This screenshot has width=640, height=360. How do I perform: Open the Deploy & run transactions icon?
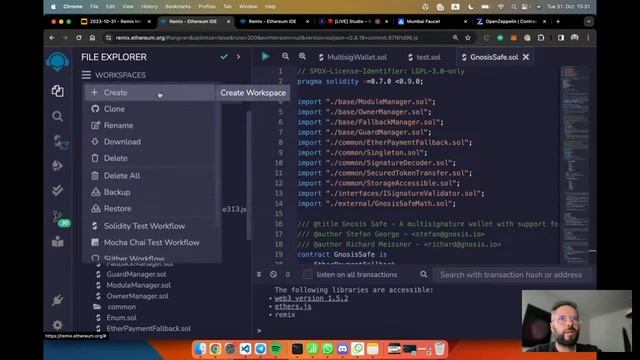pyautogui.click(x=58, y=165)
